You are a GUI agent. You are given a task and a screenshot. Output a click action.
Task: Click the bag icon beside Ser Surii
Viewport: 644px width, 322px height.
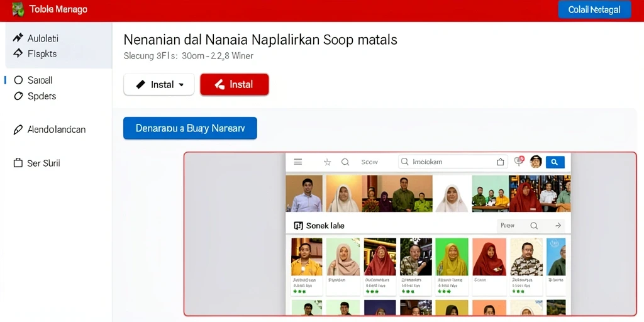[18, 163]
